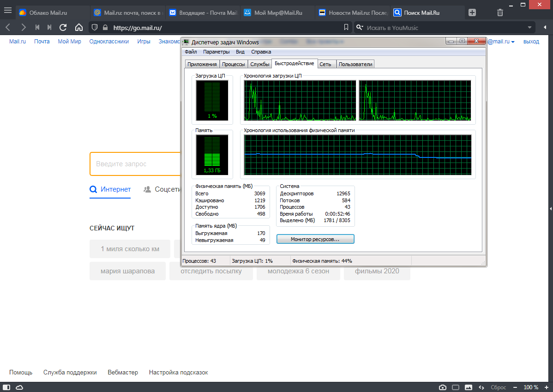The image size is (553, 392).
Task: Click the Монитор ресурсов button
Action: click(x=315, y=239)
